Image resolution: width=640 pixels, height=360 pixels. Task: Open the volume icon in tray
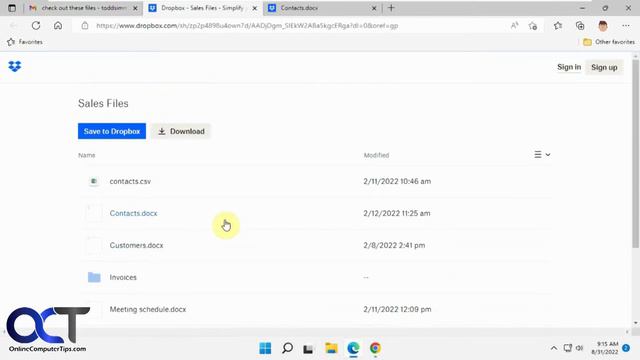click(580, 348)
